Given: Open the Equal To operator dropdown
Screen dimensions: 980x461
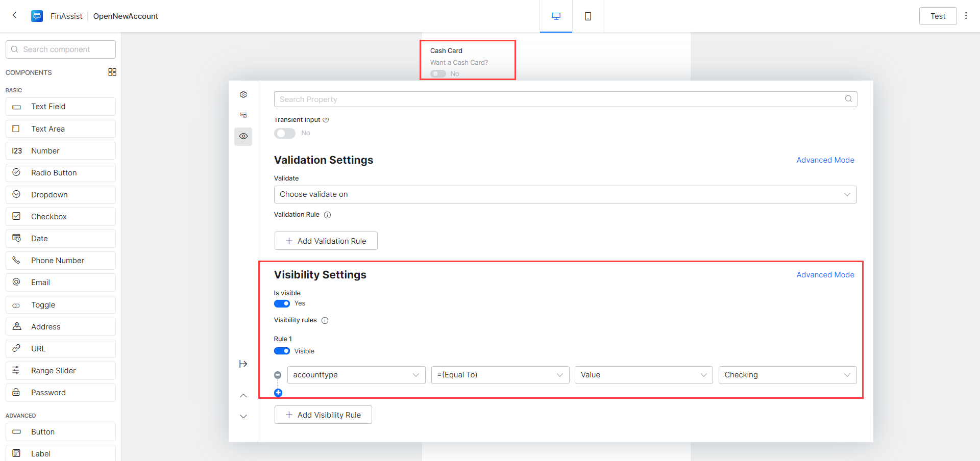Looking at the screenshot, I should [500, 375].
